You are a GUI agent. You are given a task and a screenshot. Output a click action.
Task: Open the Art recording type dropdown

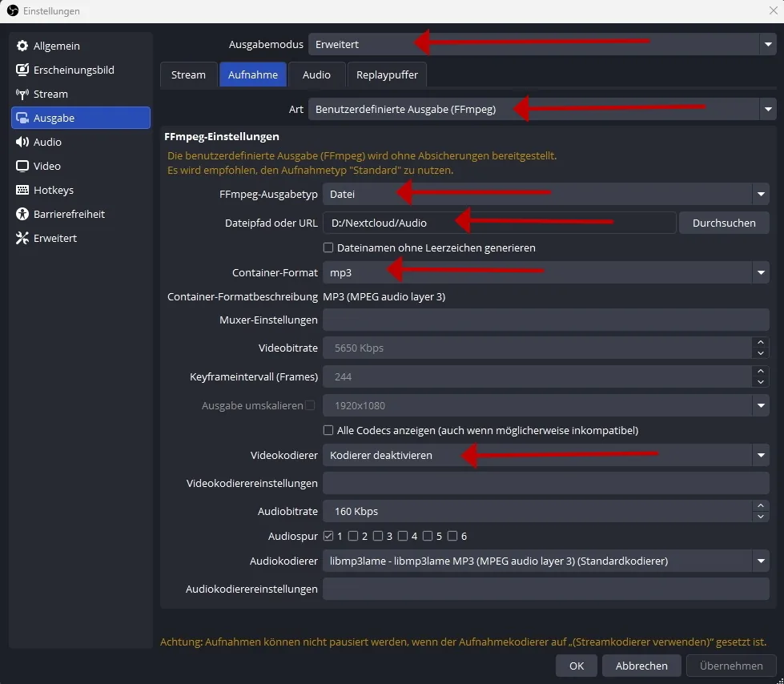[x=542, y=109]
